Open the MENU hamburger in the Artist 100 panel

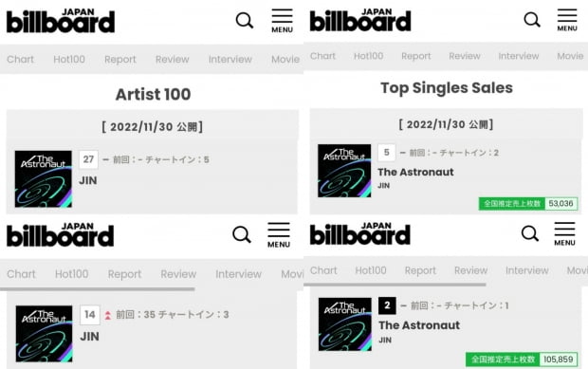(x=282, y=21)
